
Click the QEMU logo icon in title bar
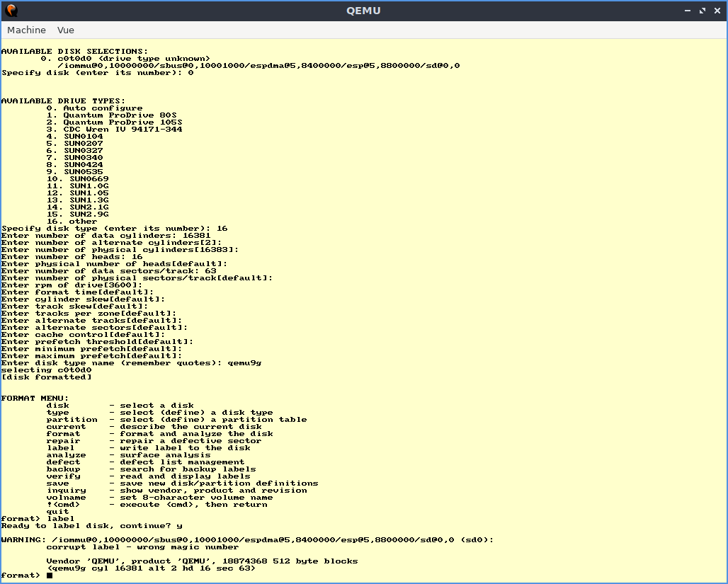tap(11, 10)
